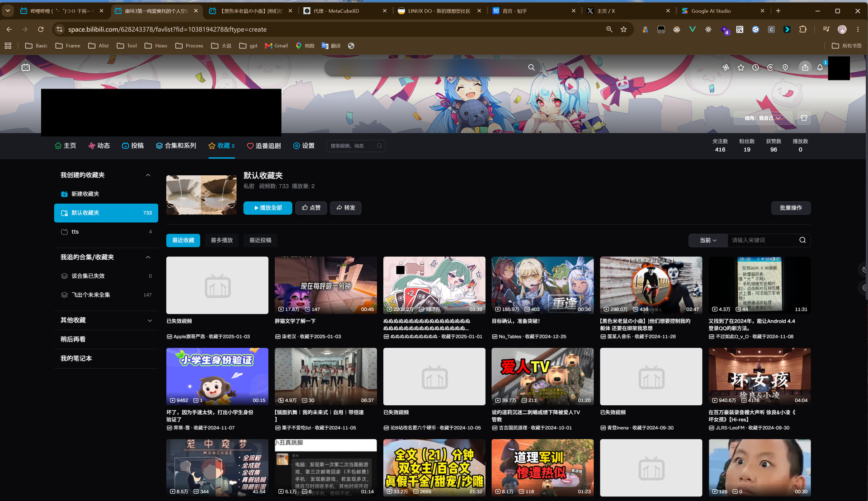This screenshot has width=868, height=501.
Task: Open the Chrome profile avatar
Action: [842, 29]
